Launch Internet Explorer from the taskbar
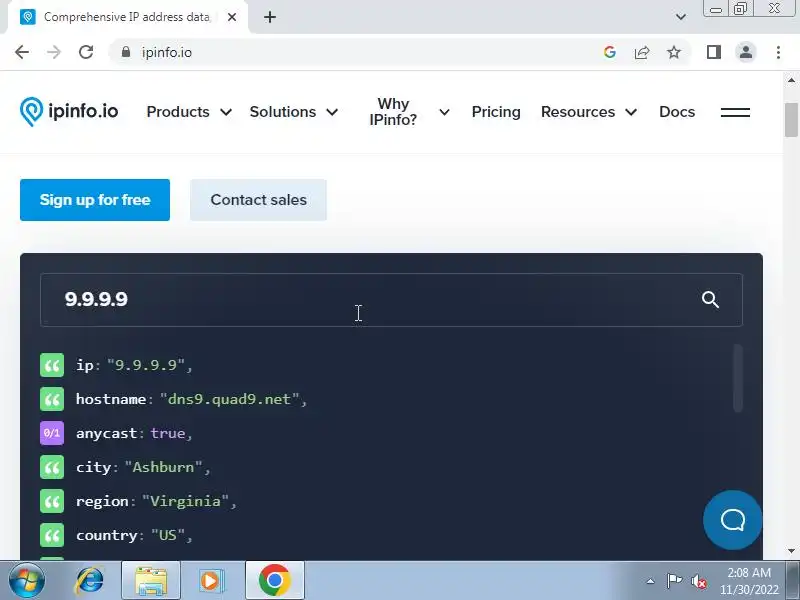This screenshot has height=600, width=800. pos(89,581)
